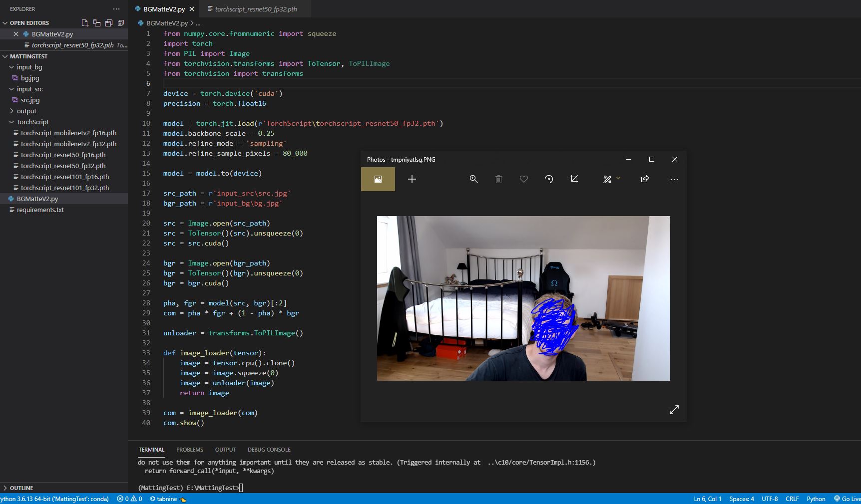
Task: Delete the image in Photos app
Action: pyautogui.click(x=498, y=179)
